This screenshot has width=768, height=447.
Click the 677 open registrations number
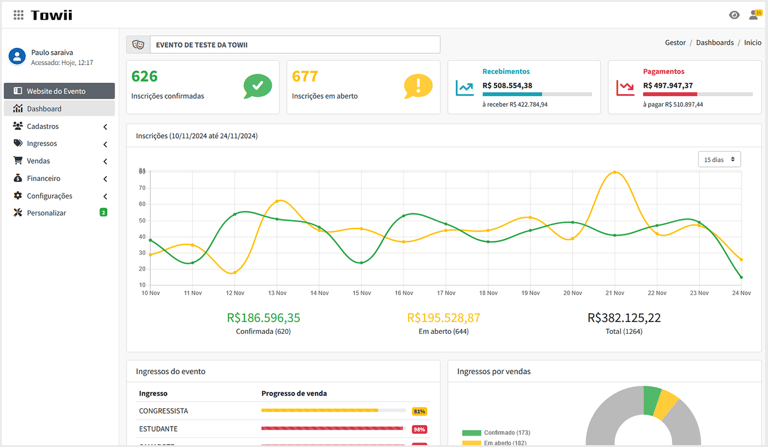(x=305, y=76)
